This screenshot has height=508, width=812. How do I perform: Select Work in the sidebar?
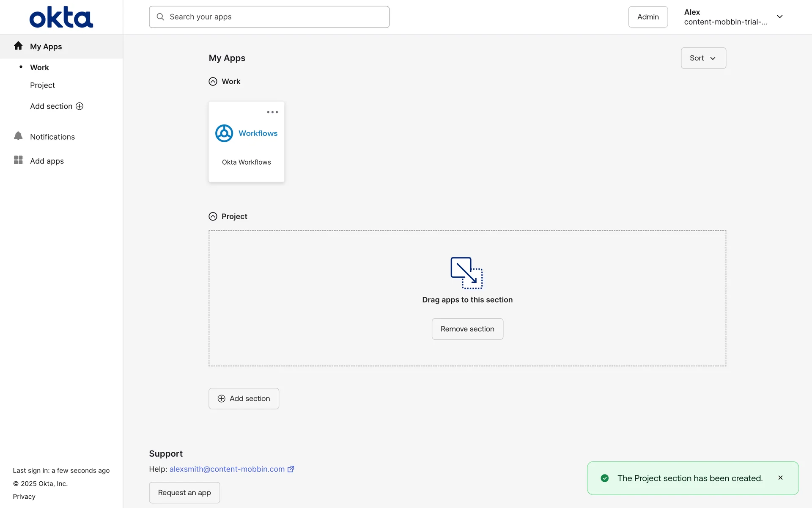39,68
